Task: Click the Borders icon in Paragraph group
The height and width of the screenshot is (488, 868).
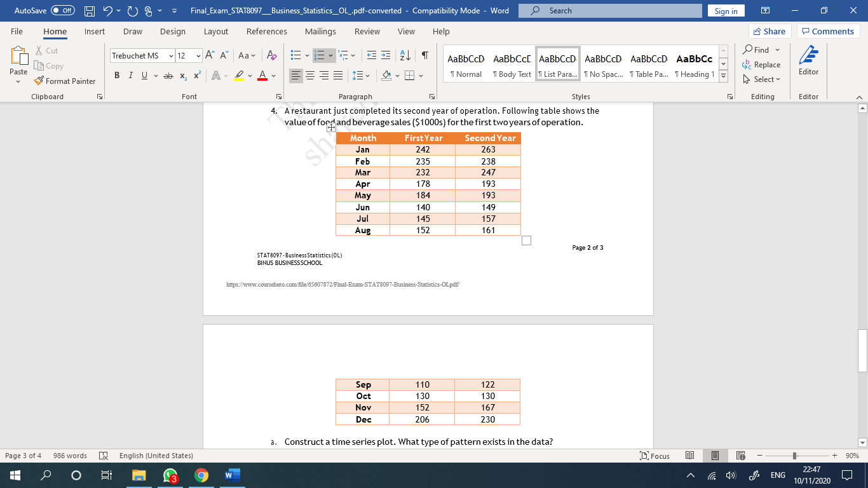Action: point(409,76)
